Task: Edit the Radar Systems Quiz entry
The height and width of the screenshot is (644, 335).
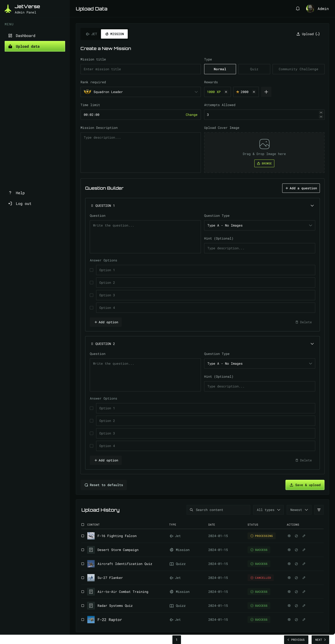Action: (304, 606)
